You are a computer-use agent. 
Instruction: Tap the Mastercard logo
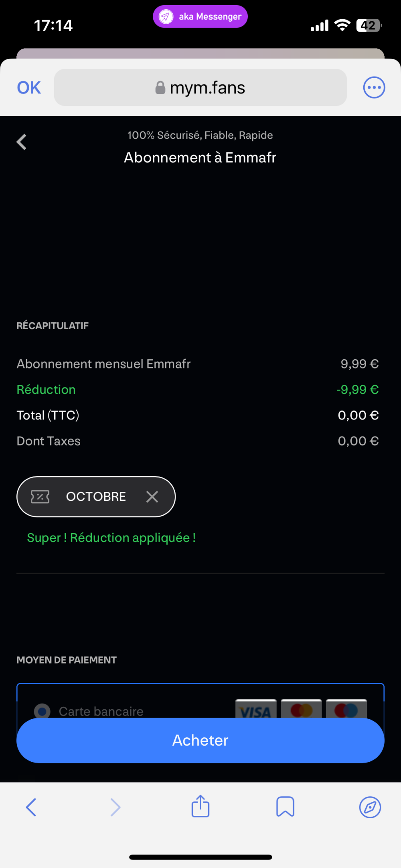pyautogui.click(x=301, y=709)
